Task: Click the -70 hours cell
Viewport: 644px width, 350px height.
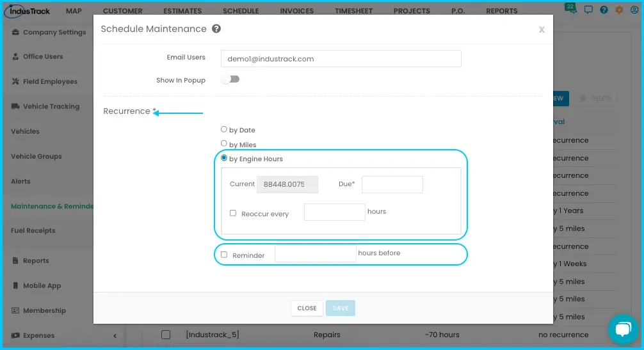Action: pyautogui.click(x=442, y=335)
